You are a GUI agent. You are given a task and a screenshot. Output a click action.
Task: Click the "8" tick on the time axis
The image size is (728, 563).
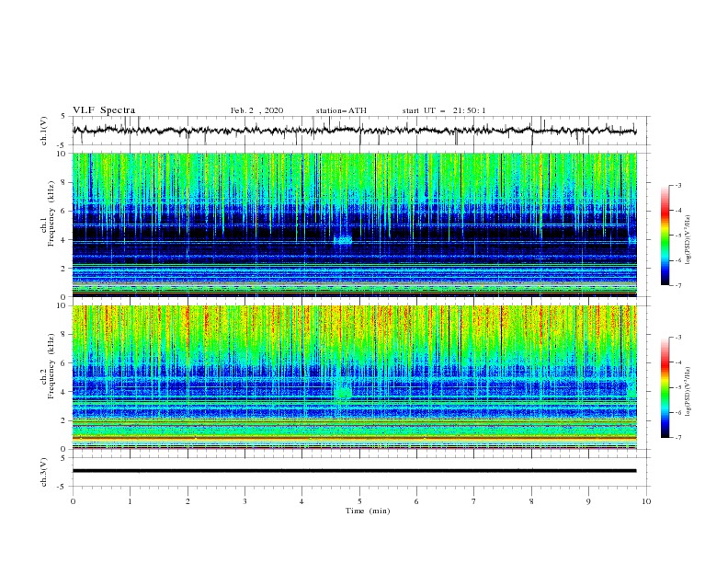point(531,501)
